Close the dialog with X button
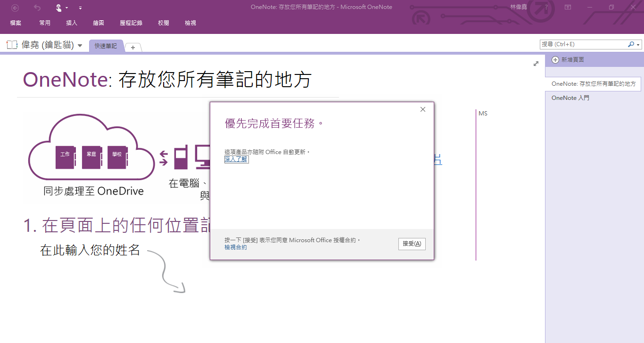 tap(423, 109)
